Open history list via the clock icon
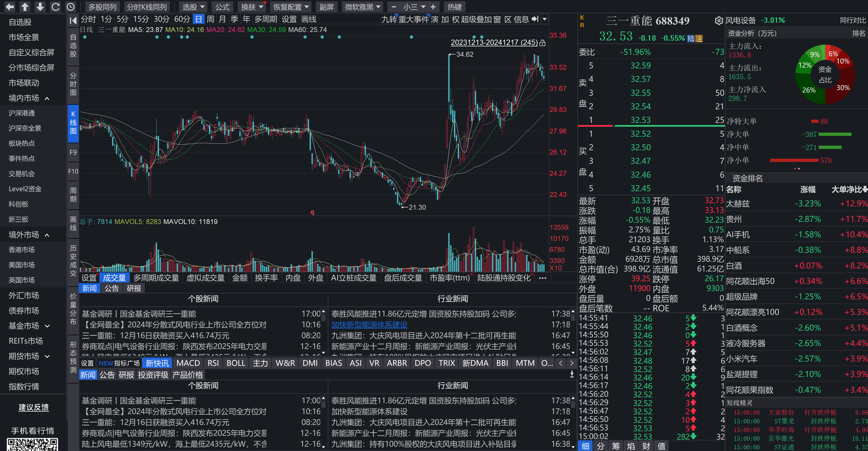Image resolution: width=868 pixels, height=451 pixels. tap(71, 7)
